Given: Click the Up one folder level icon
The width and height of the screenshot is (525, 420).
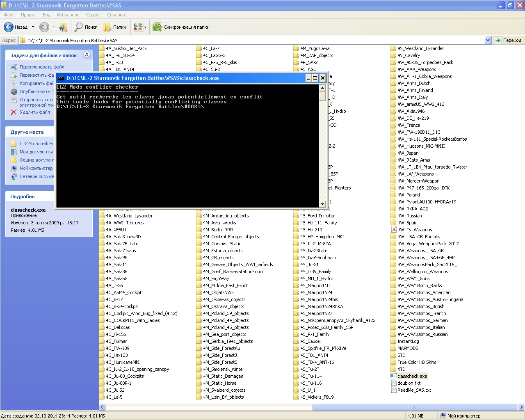Looking at the screenshot, I should coord(63,27).
